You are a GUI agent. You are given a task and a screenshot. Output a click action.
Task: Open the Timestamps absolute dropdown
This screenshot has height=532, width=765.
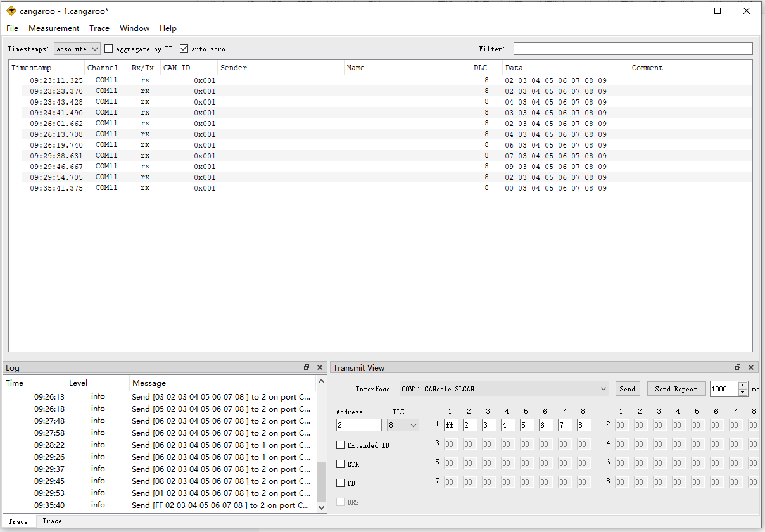click(77, 49)
